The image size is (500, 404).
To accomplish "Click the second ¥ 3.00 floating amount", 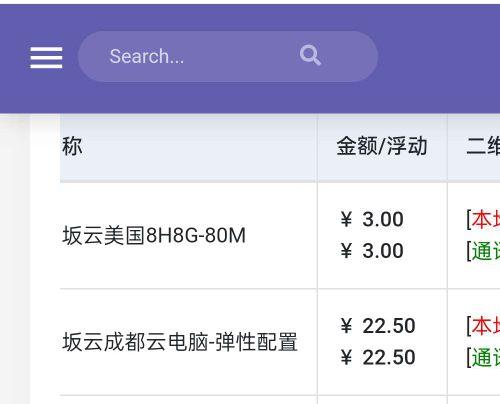I will point(372,251).
